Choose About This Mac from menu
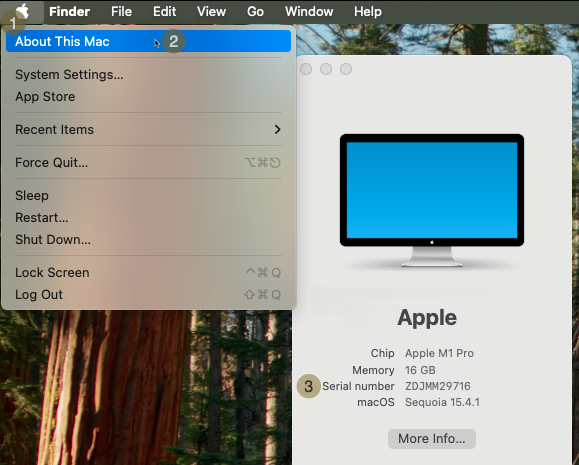This screenshot has height=465, width=579. [148, 41]
